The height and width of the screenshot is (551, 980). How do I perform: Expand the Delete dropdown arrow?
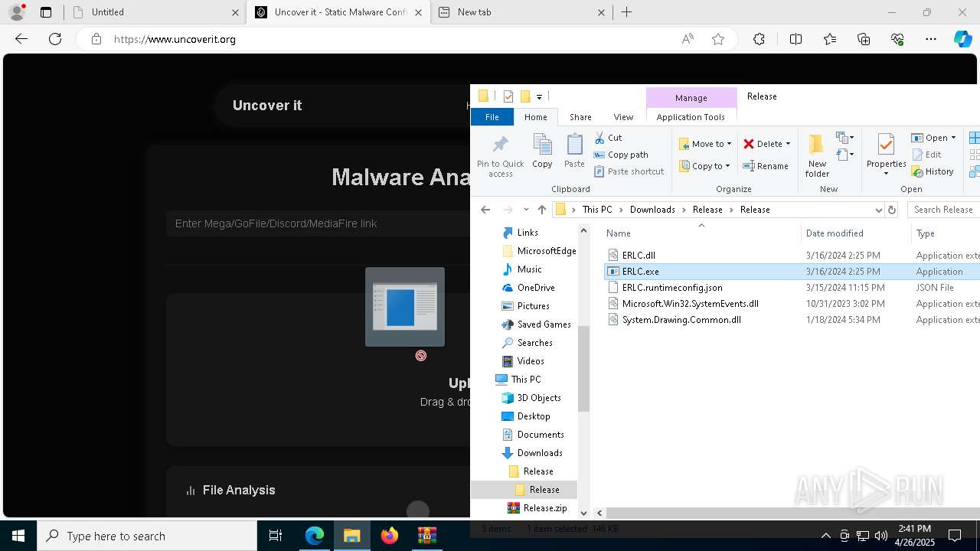click(x=788, y=144)
